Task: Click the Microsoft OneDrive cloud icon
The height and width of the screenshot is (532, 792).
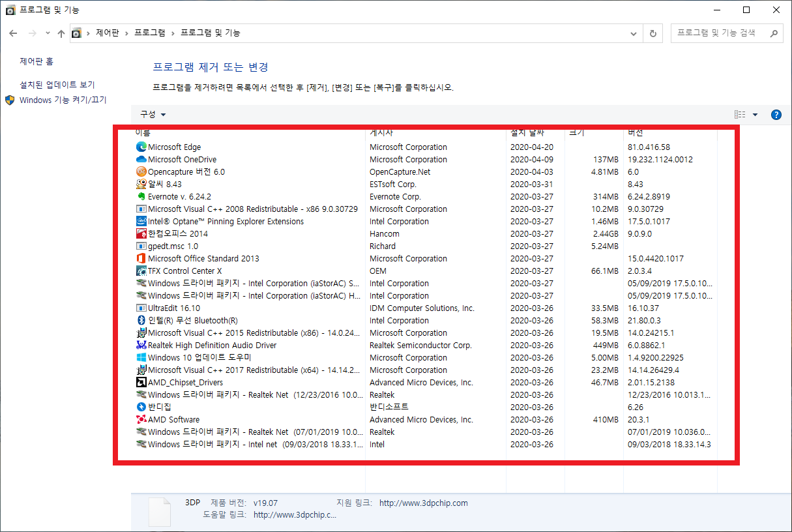Action: 141,160
